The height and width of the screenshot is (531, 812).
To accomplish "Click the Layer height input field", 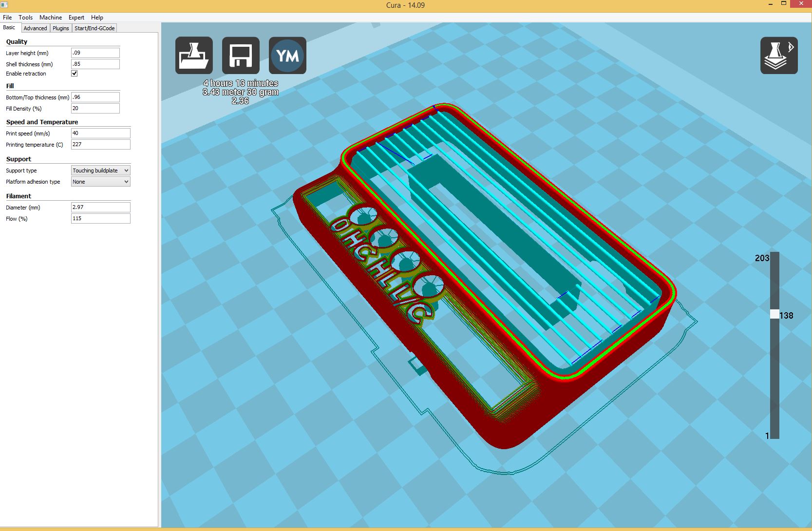I will [95, 53].
